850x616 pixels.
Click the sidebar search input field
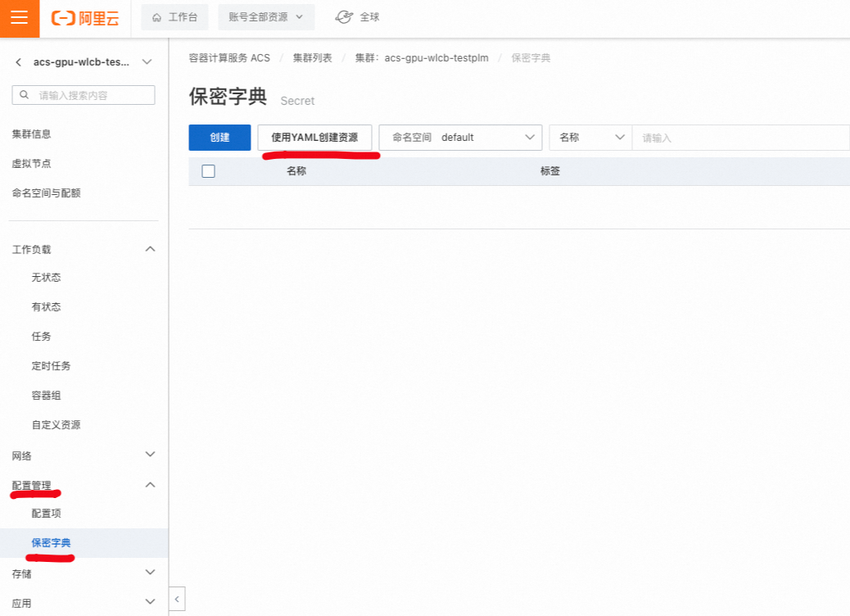tap(84, 95)
